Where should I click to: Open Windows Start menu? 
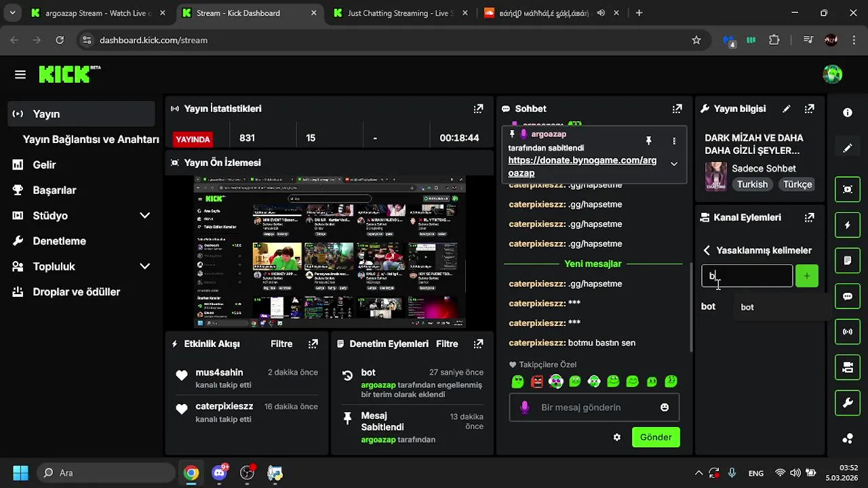20,472
